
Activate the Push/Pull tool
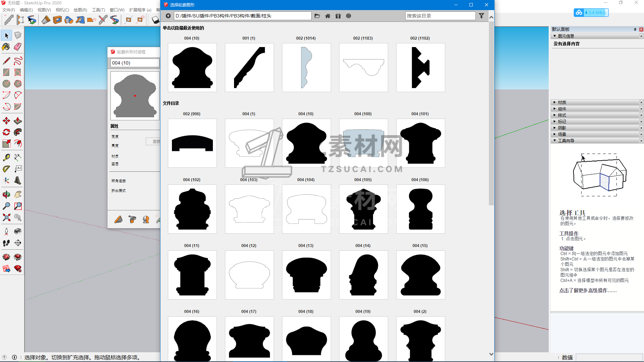[18, 121]
